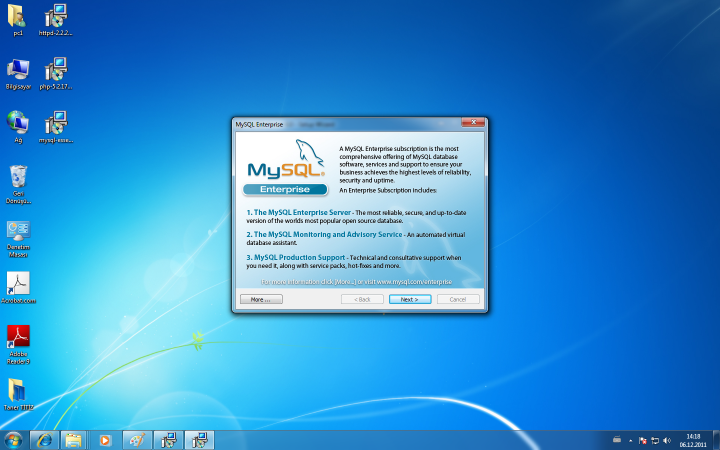The width and height of the screenshot is (720, 450).
Task: Select the Ağ network desktop icon
Action: click(18, 123)
